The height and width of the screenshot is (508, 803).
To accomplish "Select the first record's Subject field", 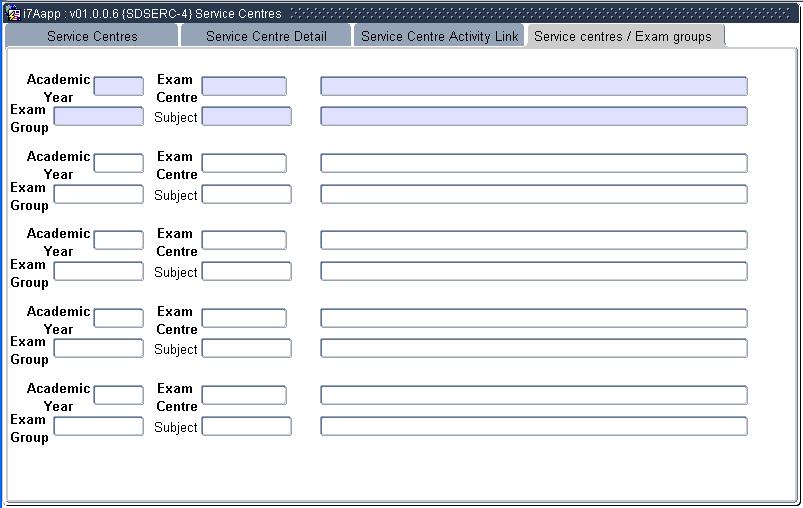I will [x=246, y=117].
